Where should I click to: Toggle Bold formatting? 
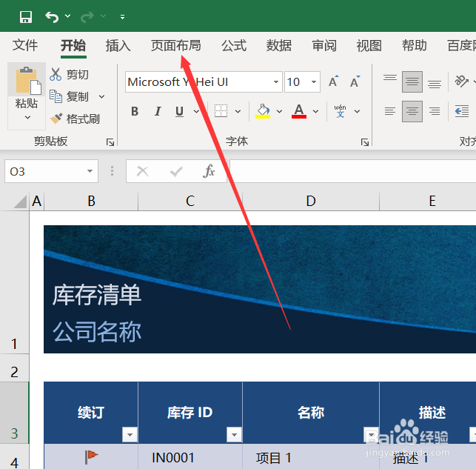[x=135, y=111]
